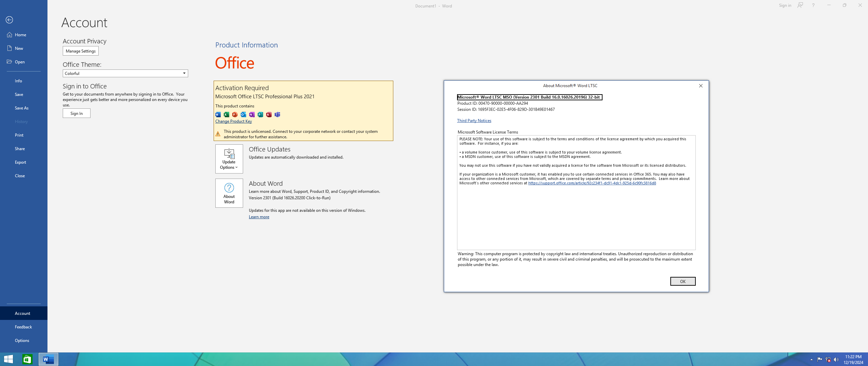Go to Home in the backstage menu
The height and width of the screenshot is (366, 868).
pos(24,35)
